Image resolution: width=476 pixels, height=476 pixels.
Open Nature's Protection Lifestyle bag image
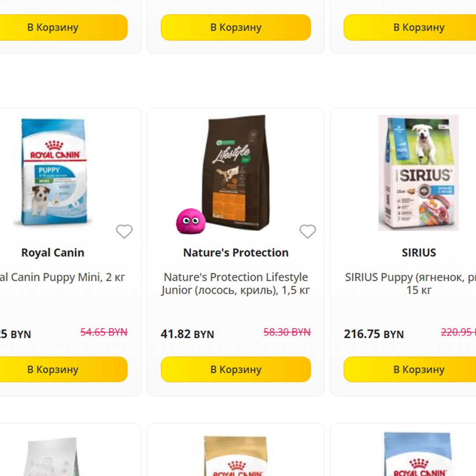click(x=235, y=172)
